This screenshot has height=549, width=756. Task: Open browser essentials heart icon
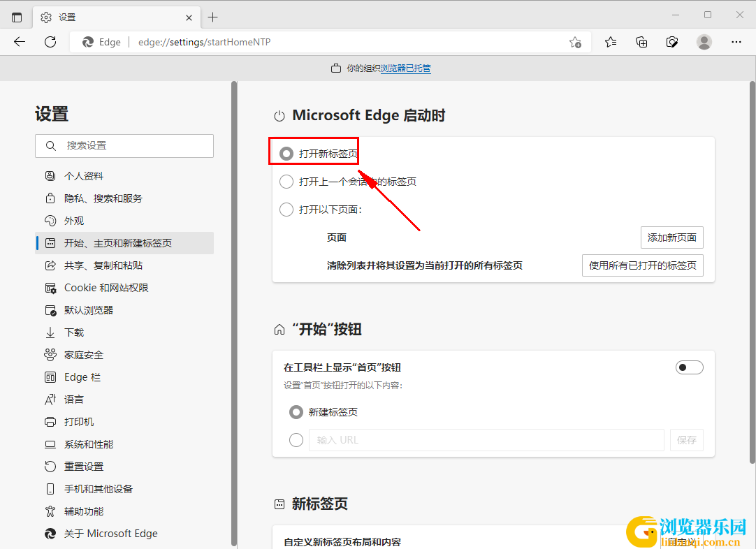(x=672, y=43)
